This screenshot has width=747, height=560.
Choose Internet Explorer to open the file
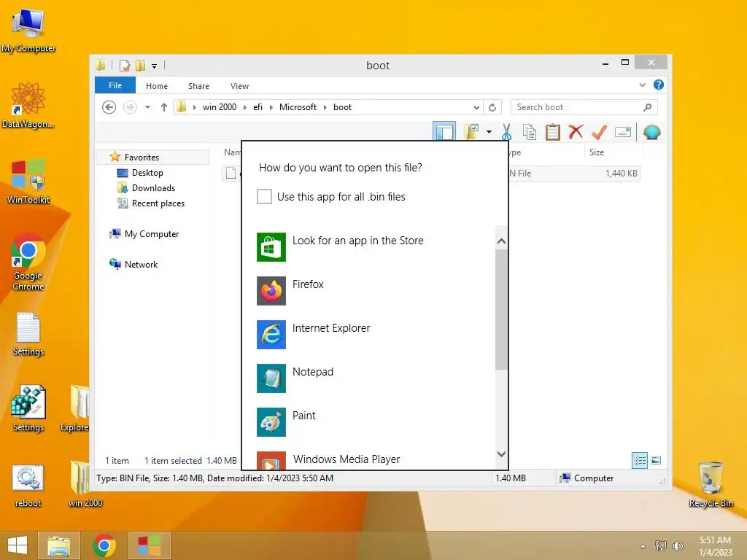pos(376,334)
